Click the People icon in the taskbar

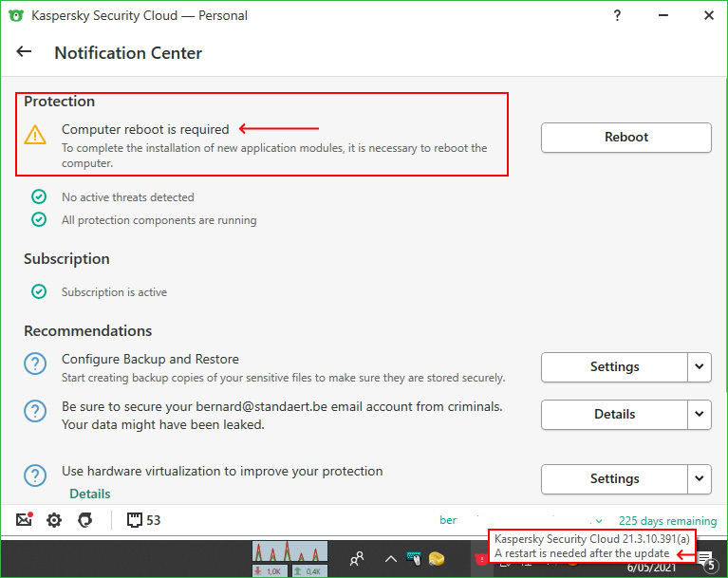[x=357, y=558]
